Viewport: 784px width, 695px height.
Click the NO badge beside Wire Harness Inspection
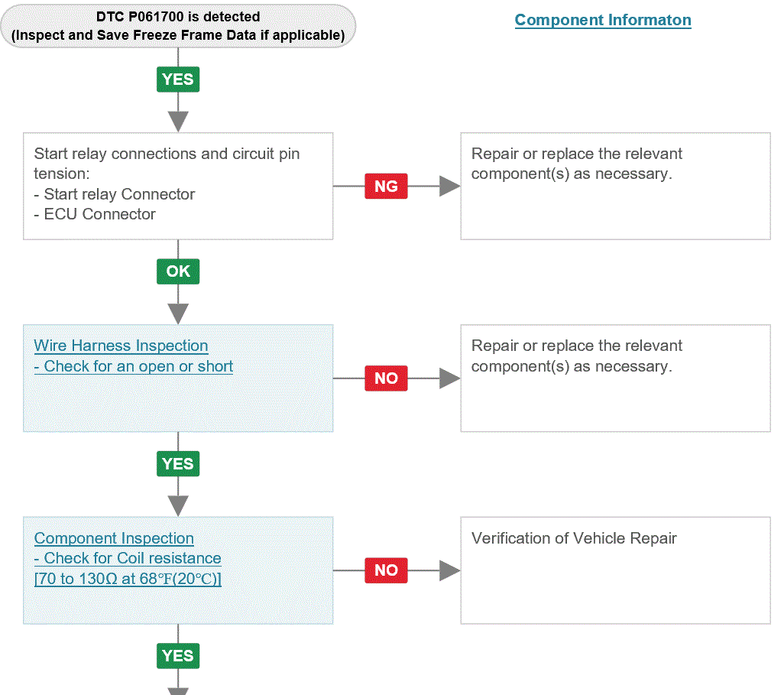386,378
